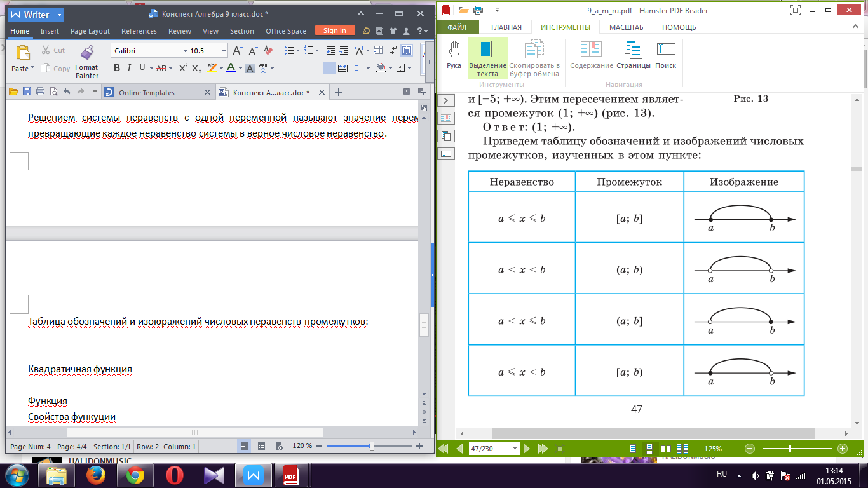Increase font size with the A+ icon
This screenshot has width=868, height=488.
(238, 51)
